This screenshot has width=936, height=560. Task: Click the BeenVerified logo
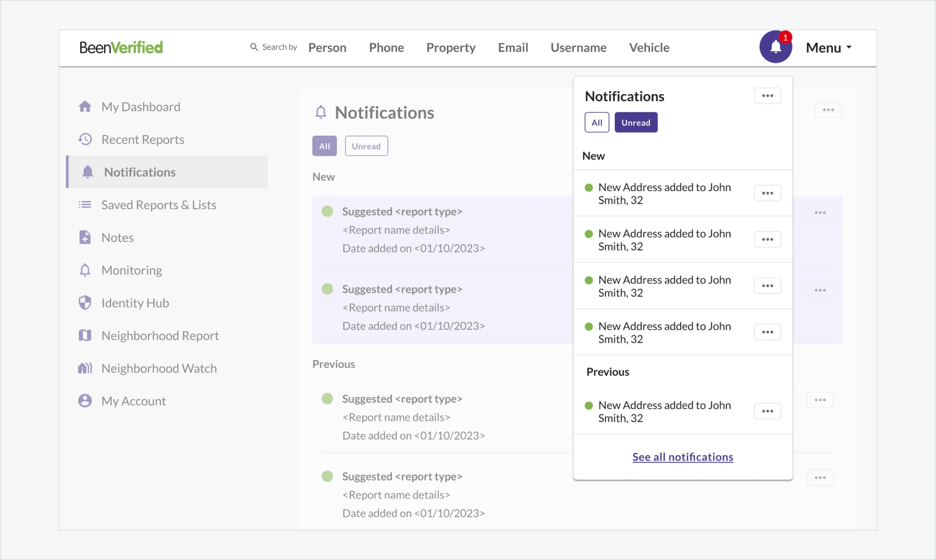click(121, 47)
